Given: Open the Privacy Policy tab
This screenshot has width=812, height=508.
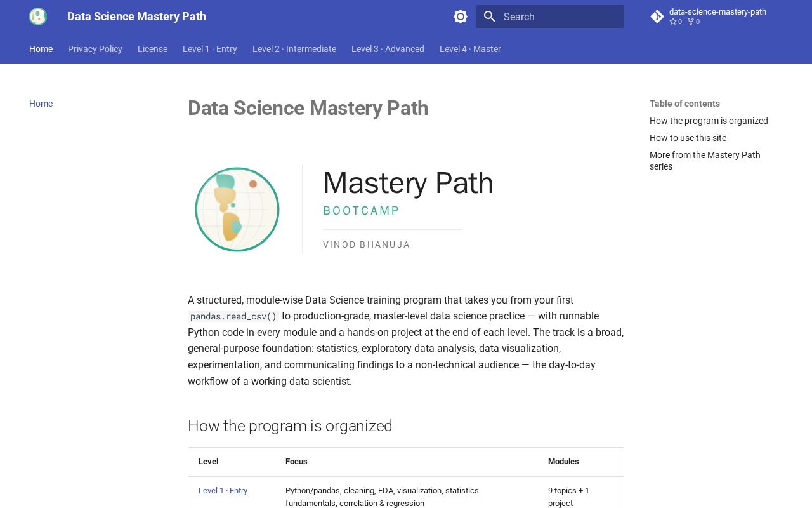Looking at the screenshot, I should (95, 49).
